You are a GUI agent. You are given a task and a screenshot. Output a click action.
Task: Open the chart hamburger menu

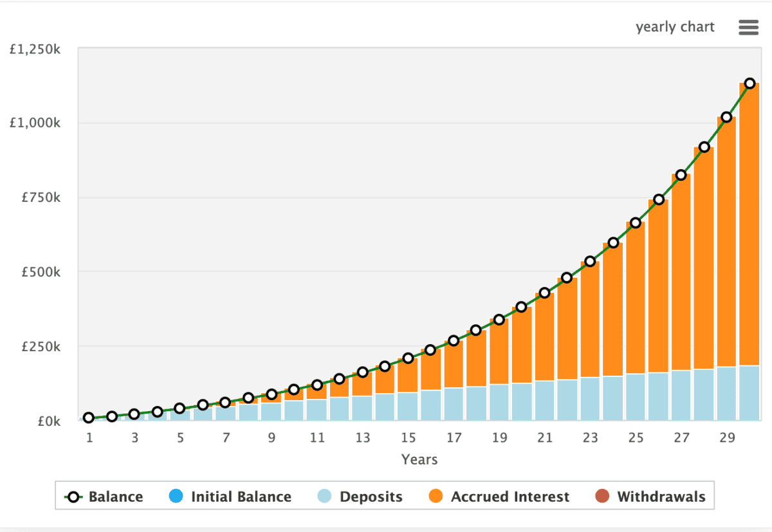[748, 27]
